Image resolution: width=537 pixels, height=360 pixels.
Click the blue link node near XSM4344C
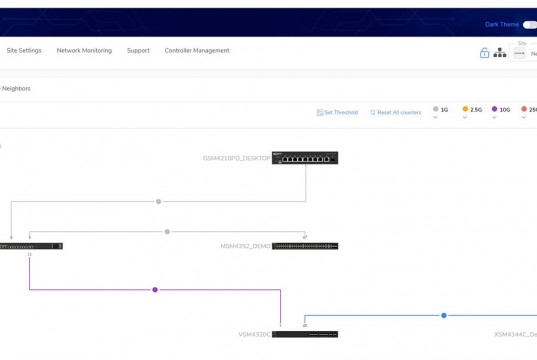(444, 315)
